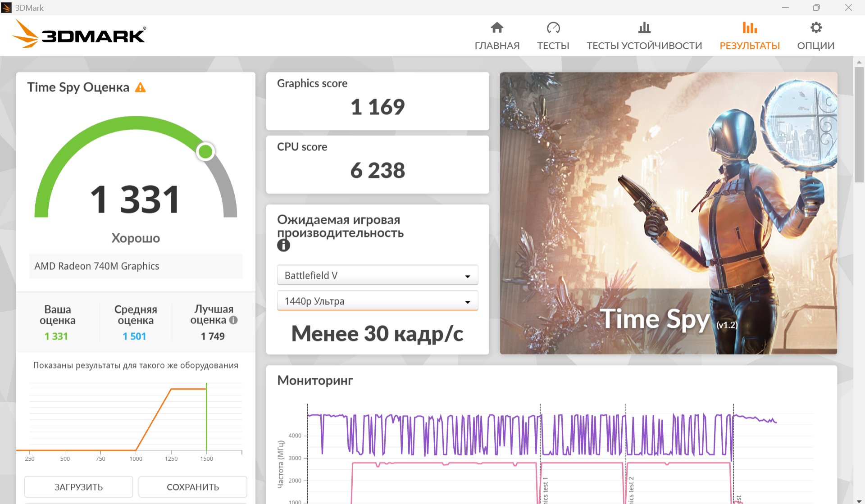Screen dimensions: 865x504
Task: Click the info icon beside Лучшая оценка
Action: point(233,320)
